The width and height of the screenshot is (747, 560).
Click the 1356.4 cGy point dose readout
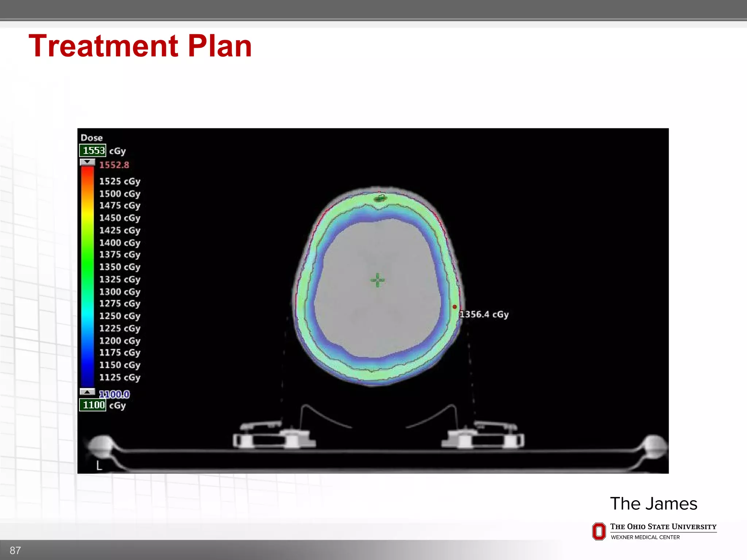484,315
